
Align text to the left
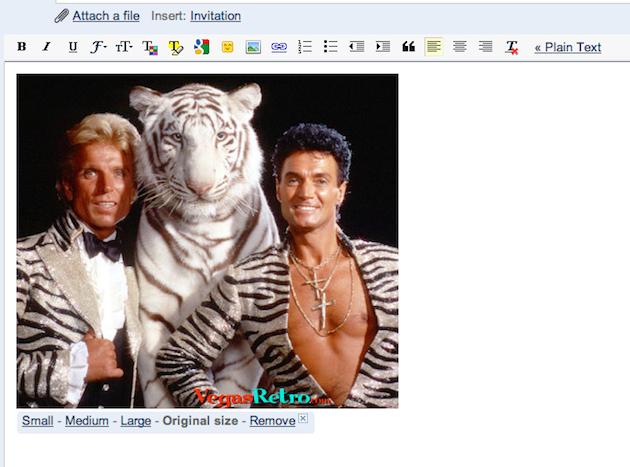(x=434, y=47)
